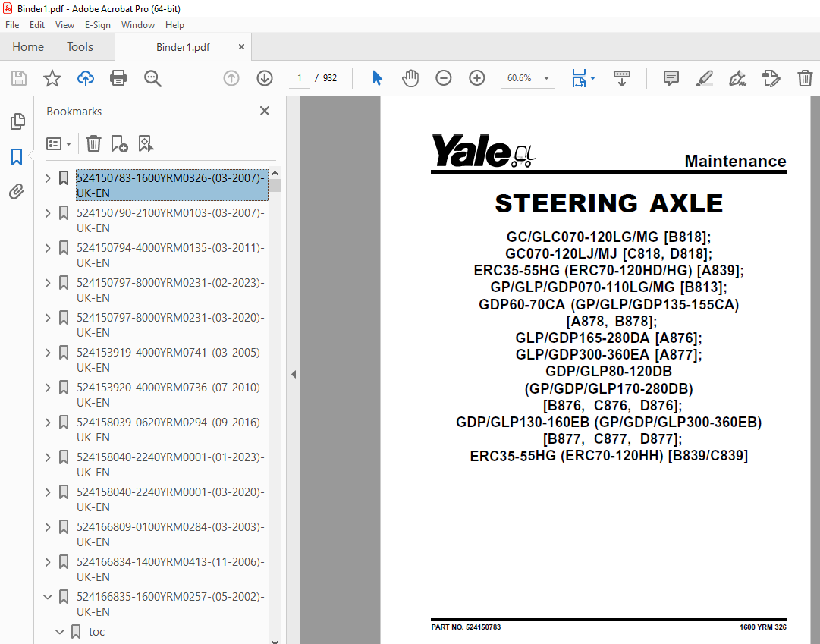Select bookmark 524158040-2240YRM0001-(01-2023)
This screenshot has width=820, height=644.
171,464
